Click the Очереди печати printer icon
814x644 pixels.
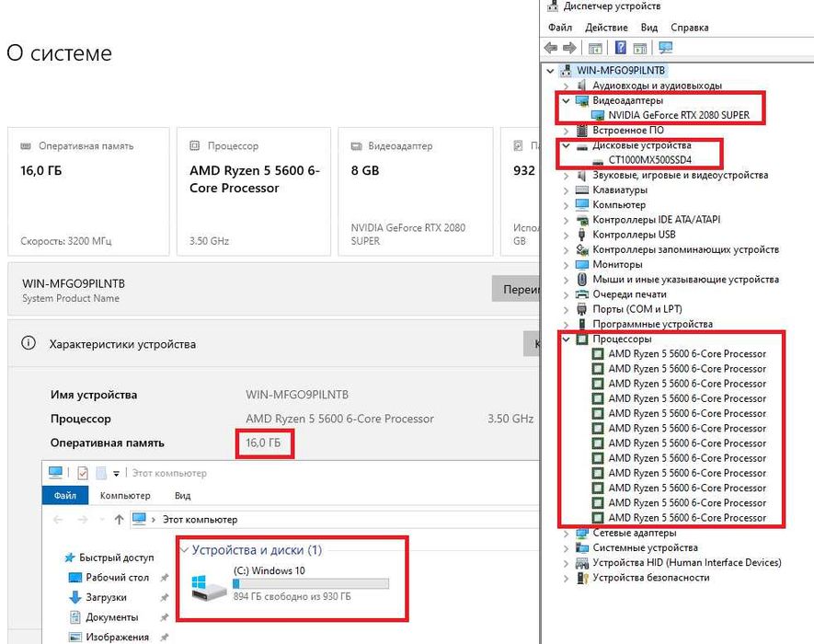pyautogui.click(x=582, y=294)
